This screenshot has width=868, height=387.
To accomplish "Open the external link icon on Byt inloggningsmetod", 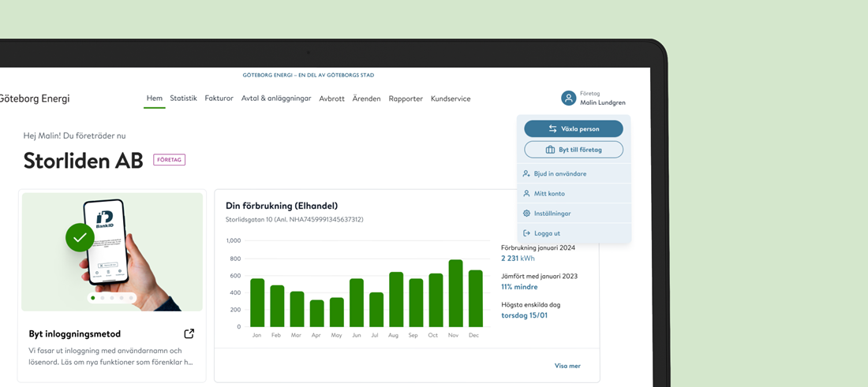I will [x=189, y=333].
